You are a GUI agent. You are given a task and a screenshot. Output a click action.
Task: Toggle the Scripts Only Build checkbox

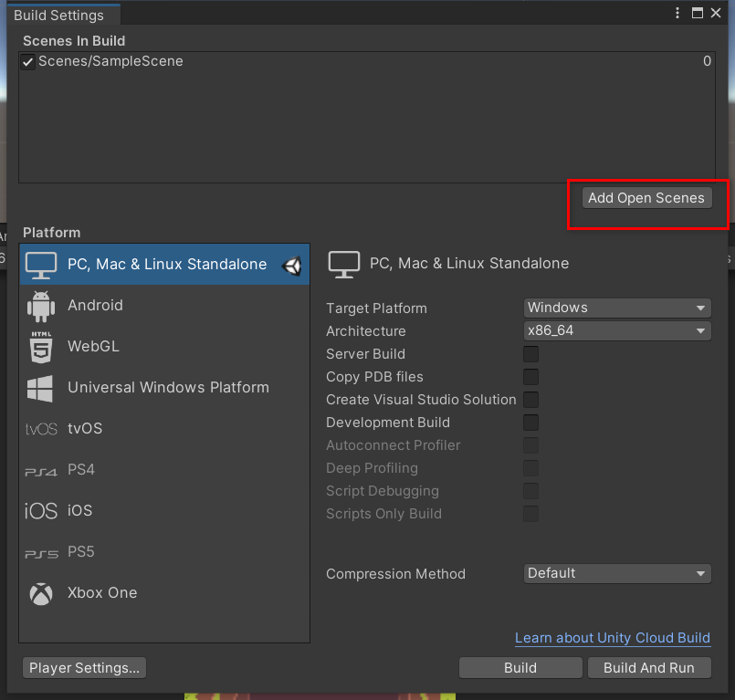coord(530,514)
